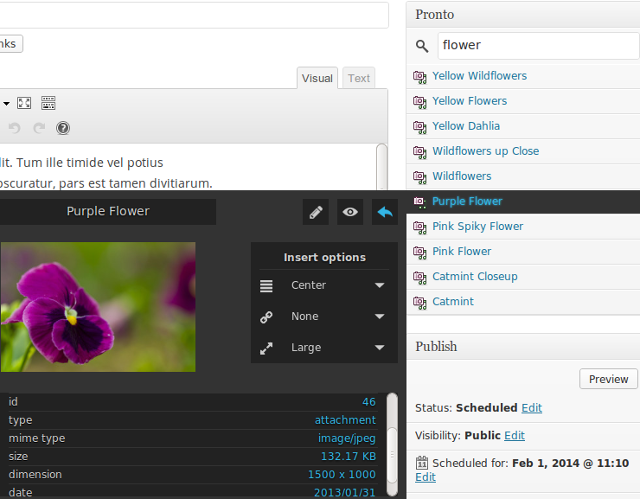Image resolution: width=640 pixels, height=499 pixels.
Task: Open Pink Flower search result
Action: point(462,251)
